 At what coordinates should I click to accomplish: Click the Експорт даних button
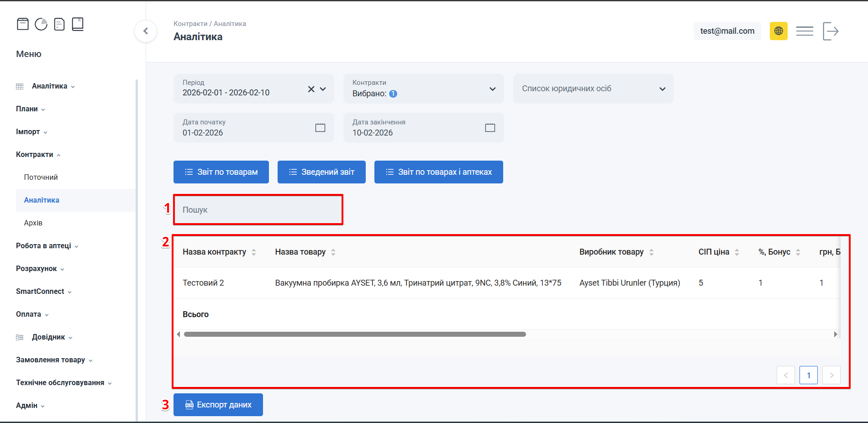218,405
